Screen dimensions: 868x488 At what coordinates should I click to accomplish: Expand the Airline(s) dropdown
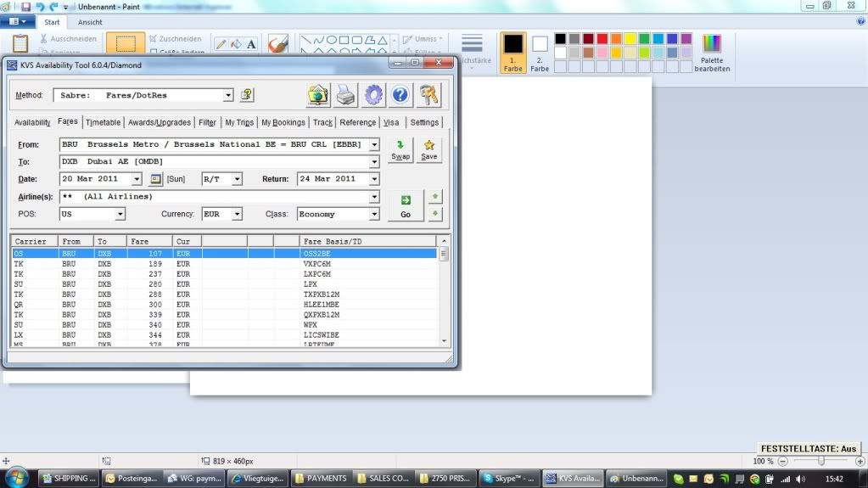(374, 197)
